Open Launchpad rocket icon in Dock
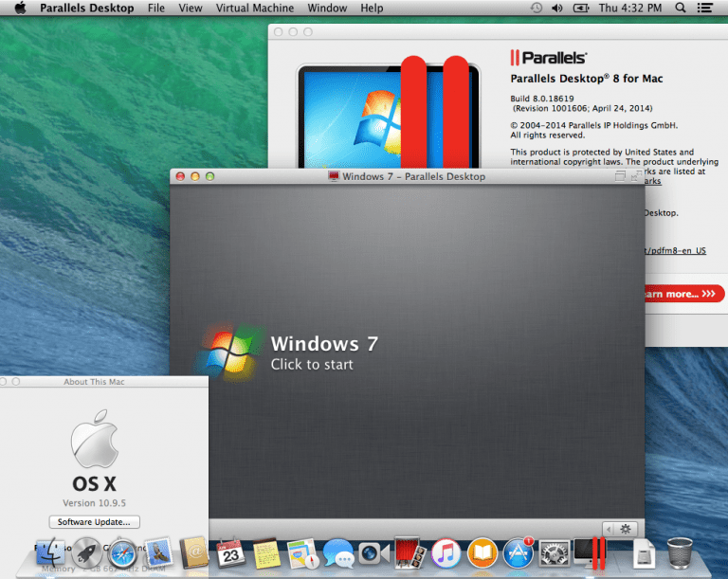 coord(86,553)
